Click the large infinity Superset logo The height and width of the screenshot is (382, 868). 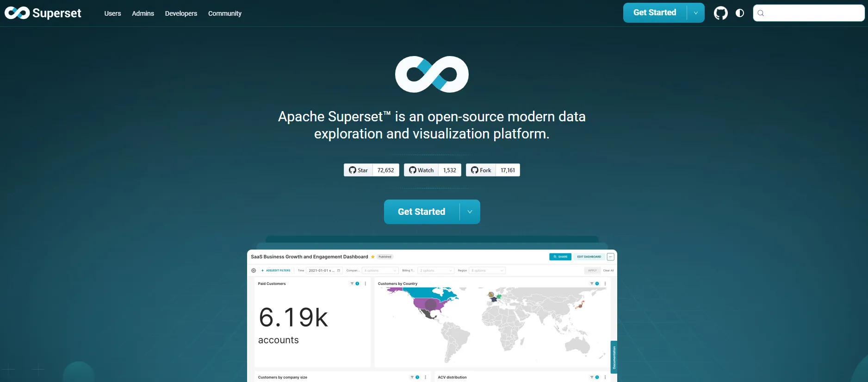click(432, 74)
